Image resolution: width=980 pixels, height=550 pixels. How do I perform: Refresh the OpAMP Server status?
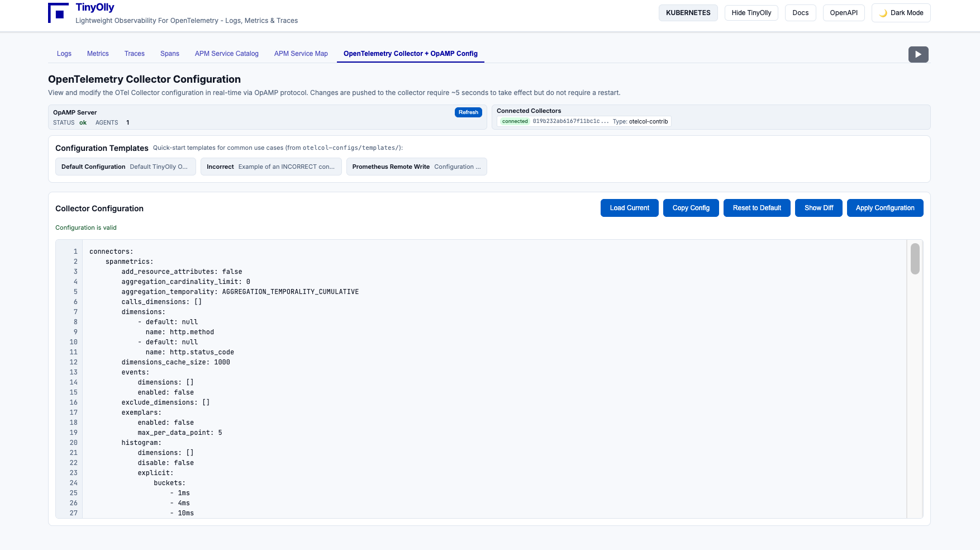[x=468, y=112]
